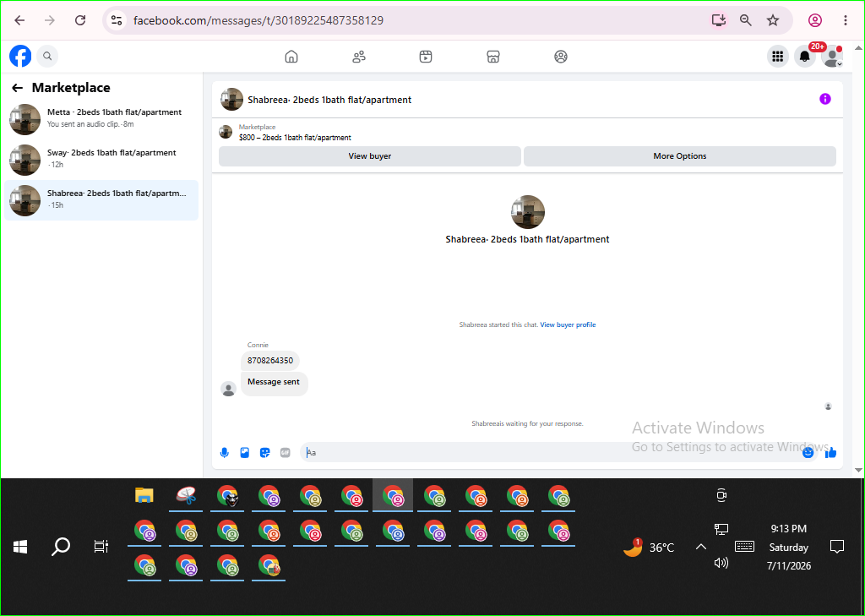Open the Reels video tab icon
The image size is (865, 616).
pos(426,57)
